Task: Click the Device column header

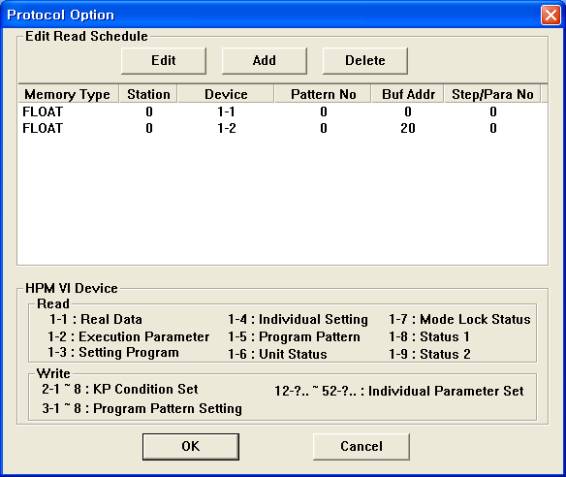Action: click(226, 94)
